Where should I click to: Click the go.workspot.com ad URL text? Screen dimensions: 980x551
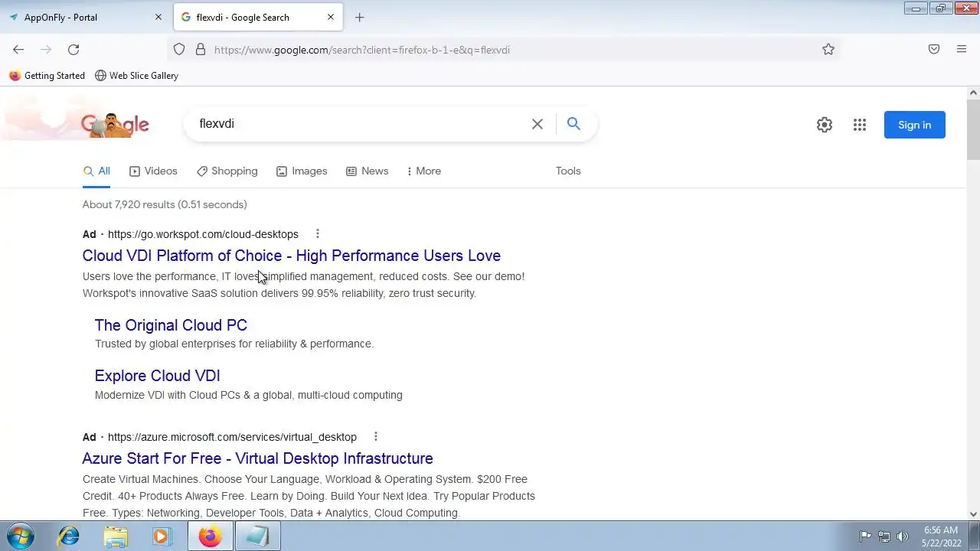click(x=203, y=234)
